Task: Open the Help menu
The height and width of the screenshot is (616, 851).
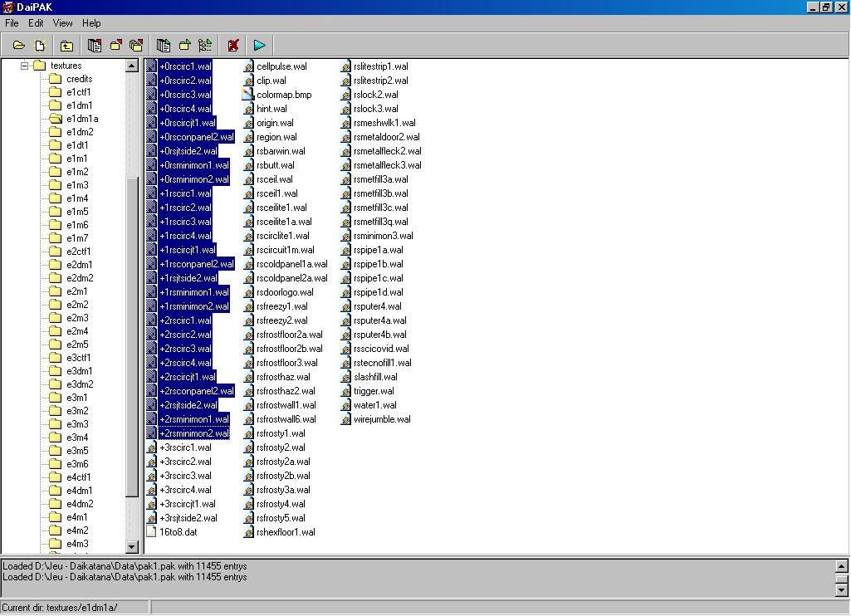Action: (91, 22)
